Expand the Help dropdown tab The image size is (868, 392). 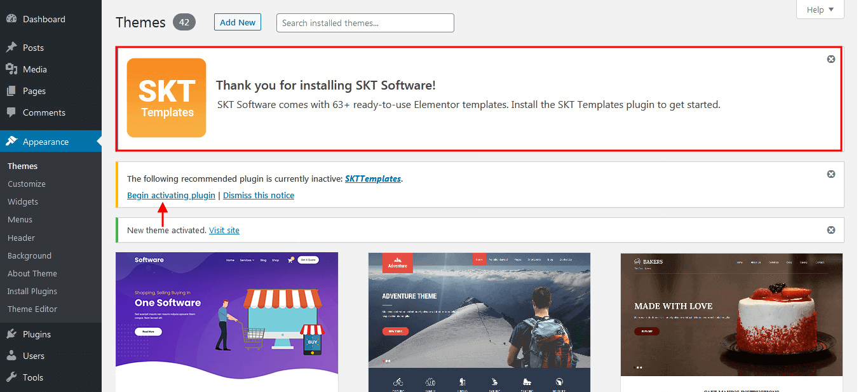(x=820, y=10)
